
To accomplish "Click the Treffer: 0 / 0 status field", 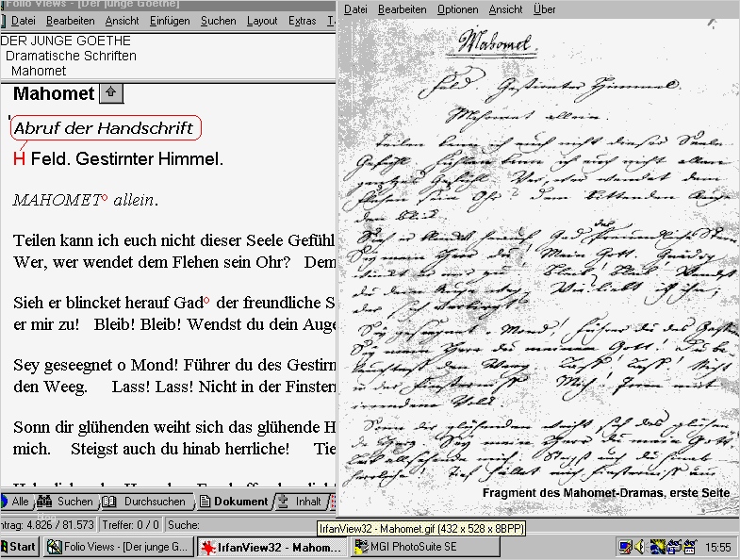I will [130, 524].
